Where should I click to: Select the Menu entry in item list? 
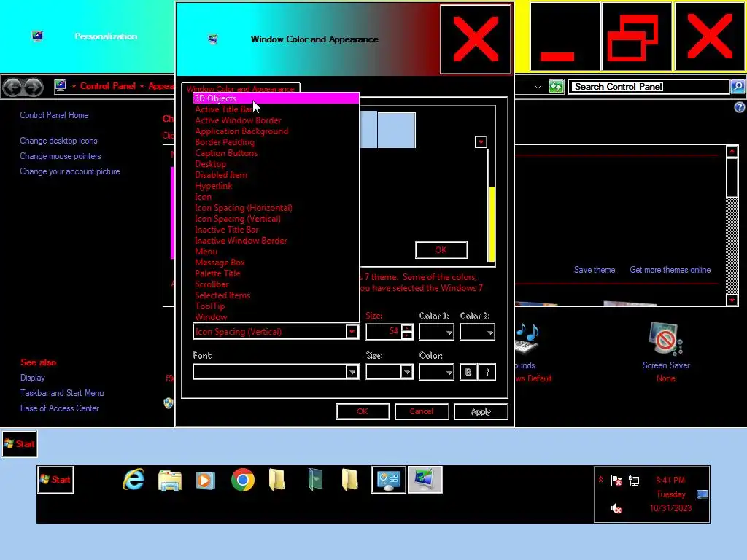(276, 252)
